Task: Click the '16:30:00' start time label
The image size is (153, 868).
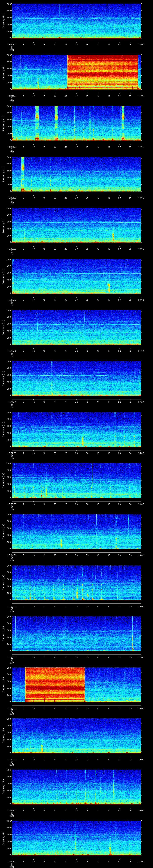Action: click(12, 861)
